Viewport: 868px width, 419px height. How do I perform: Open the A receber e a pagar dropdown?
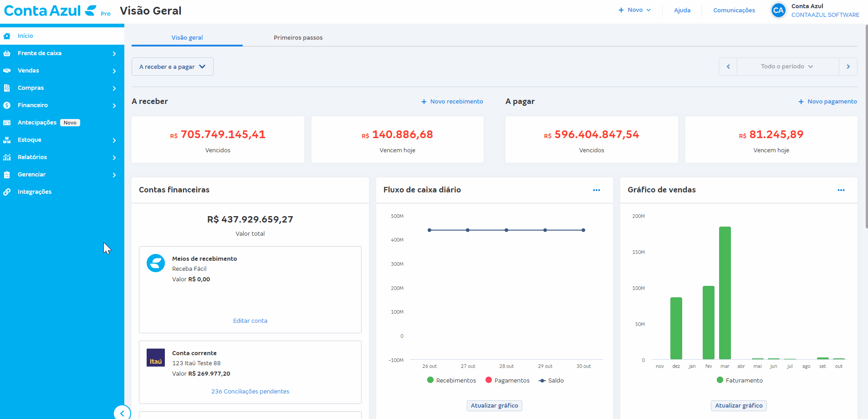172,67
